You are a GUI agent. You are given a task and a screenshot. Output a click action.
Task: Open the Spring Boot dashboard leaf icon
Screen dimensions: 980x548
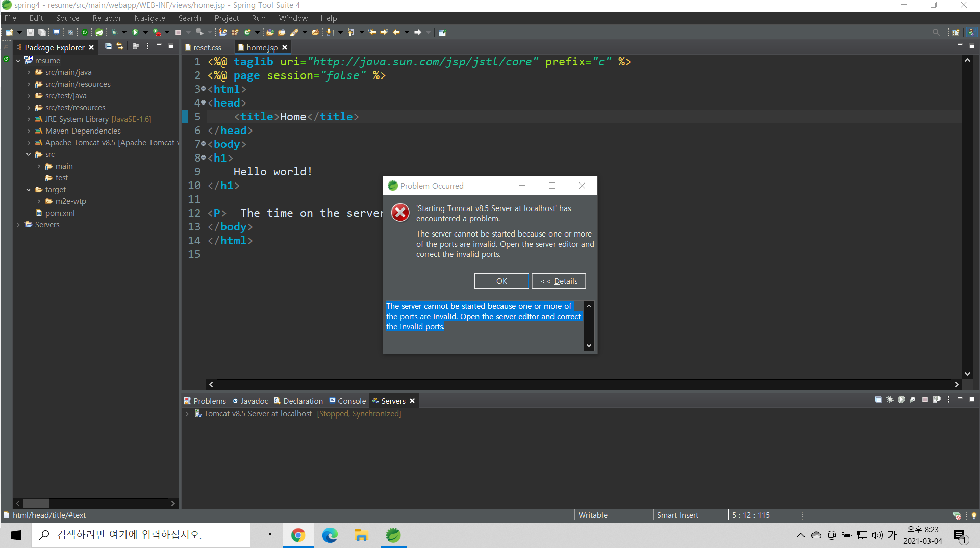click(99, 32)
